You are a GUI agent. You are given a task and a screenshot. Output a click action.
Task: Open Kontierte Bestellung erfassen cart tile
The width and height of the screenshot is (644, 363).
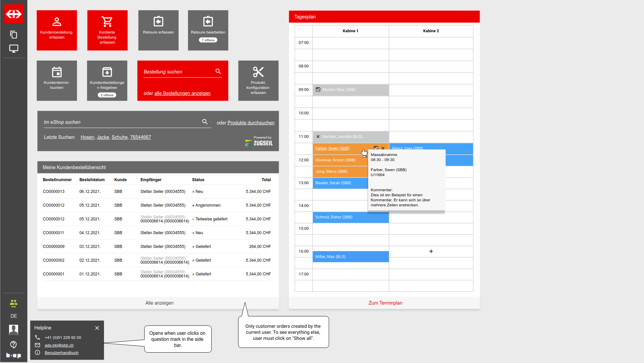click(107, 30)
